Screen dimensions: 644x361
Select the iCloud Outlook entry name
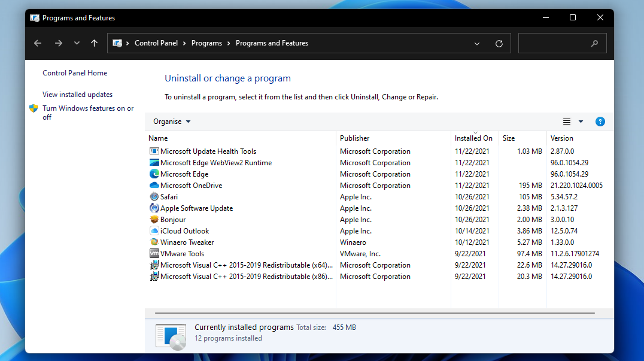tap(185, 231)
